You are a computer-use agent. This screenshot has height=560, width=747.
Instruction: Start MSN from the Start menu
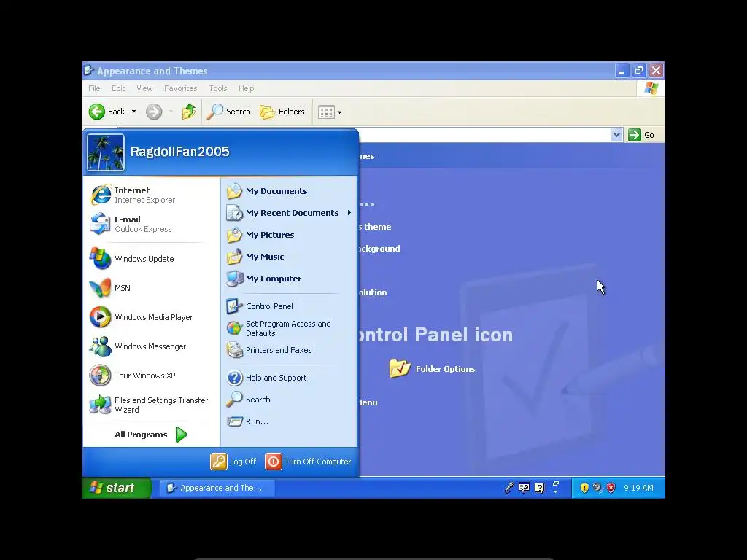point(151,287)
